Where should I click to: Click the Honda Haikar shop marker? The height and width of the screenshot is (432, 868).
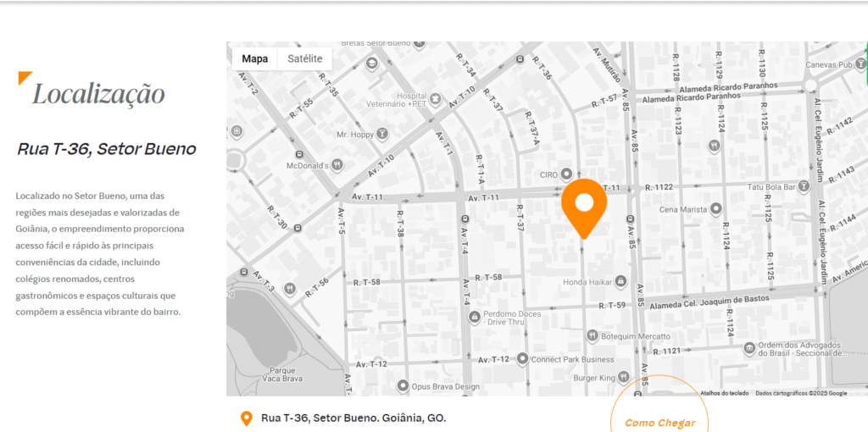620,282
